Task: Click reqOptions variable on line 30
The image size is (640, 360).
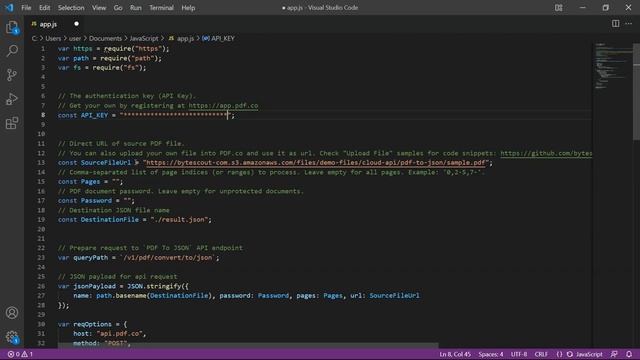Action: pos(92,324)
